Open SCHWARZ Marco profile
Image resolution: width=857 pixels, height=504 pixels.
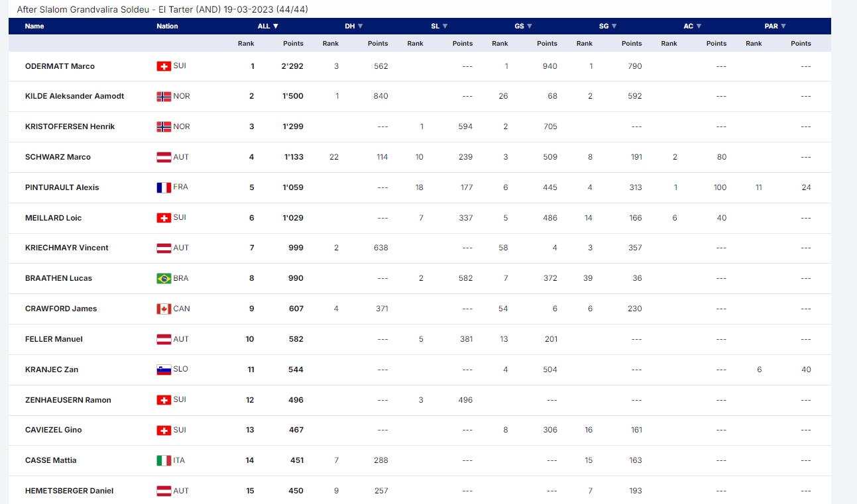point(58,157)
